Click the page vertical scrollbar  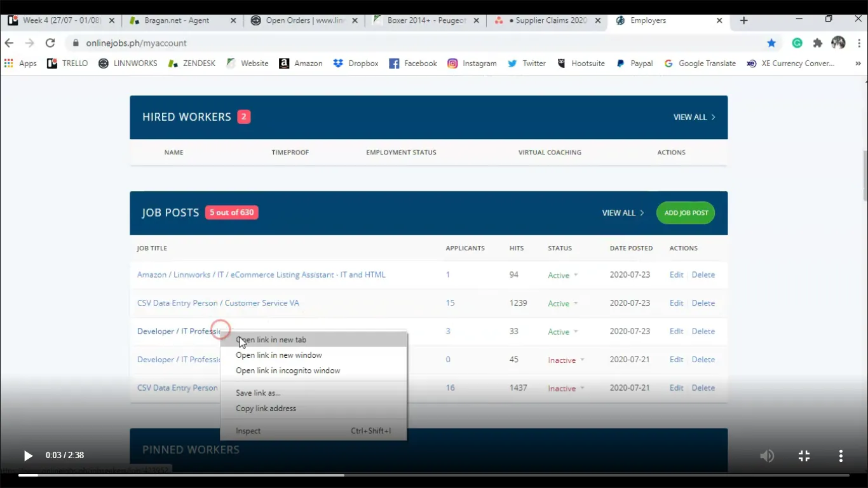point(865,176)
